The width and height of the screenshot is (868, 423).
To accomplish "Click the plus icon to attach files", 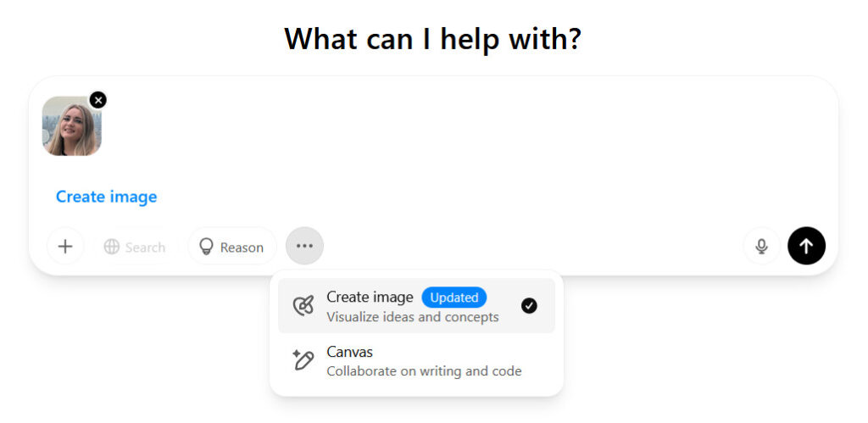I will click(x=65, y=247).
